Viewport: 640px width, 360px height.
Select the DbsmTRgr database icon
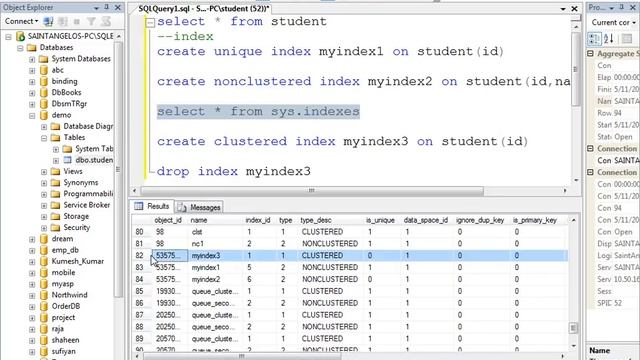pos(44,104)
